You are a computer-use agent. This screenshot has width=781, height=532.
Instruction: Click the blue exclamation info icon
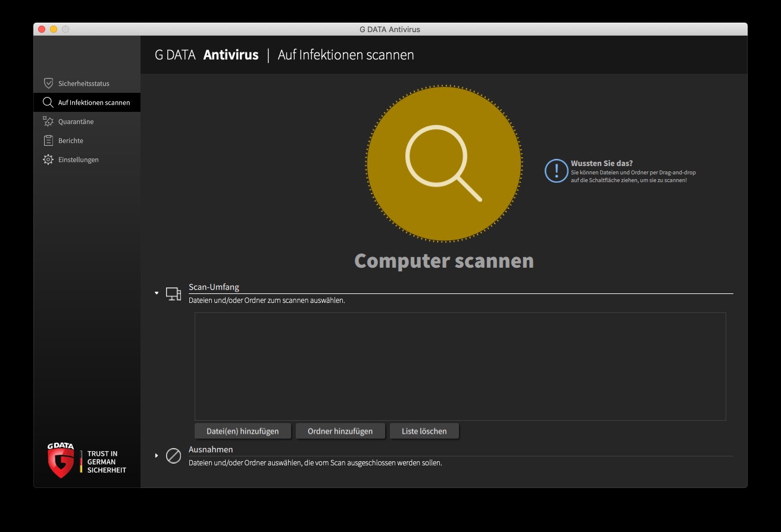(556, 171)
